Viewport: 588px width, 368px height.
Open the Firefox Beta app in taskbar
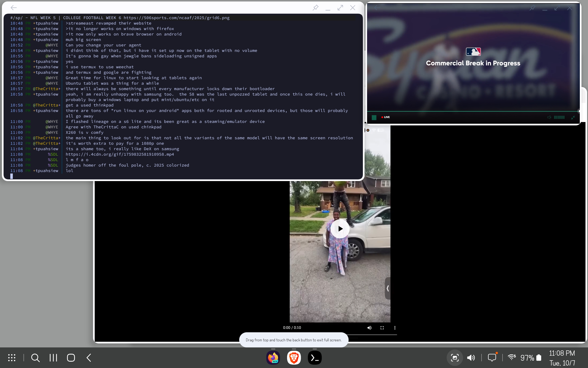pos(273,357)
